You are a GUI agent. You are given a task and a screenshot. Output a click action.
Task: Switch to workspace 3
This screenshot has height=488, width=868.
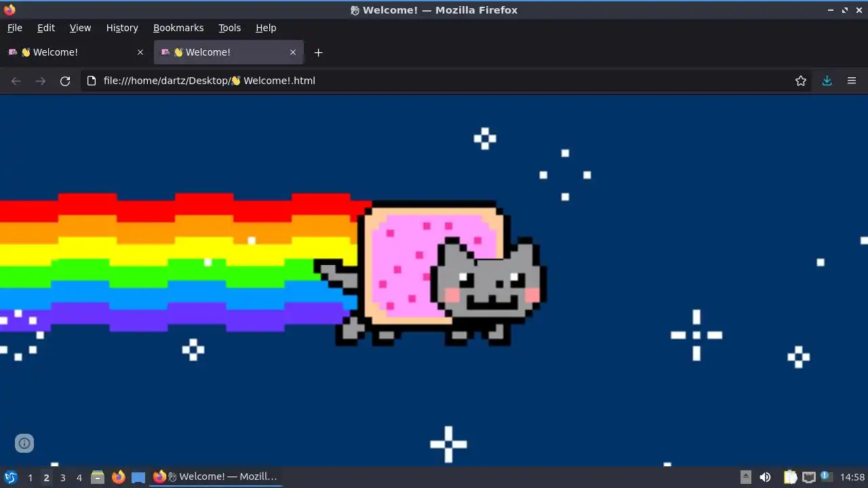[62, 477]
